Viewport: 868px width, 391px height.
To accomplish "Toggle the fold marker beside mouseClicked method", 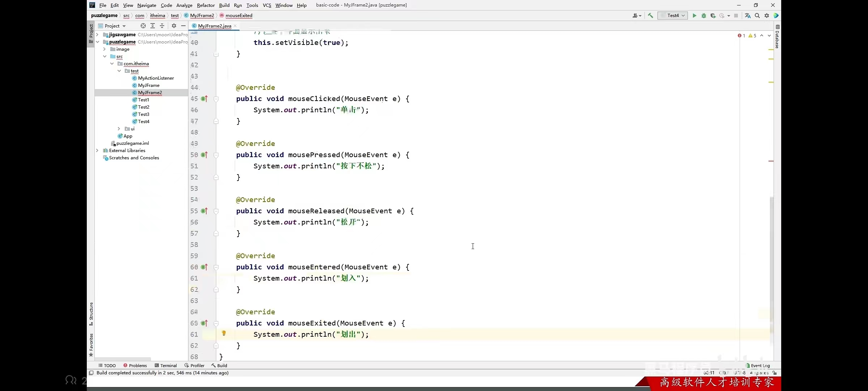I will (x=216, y=99).
